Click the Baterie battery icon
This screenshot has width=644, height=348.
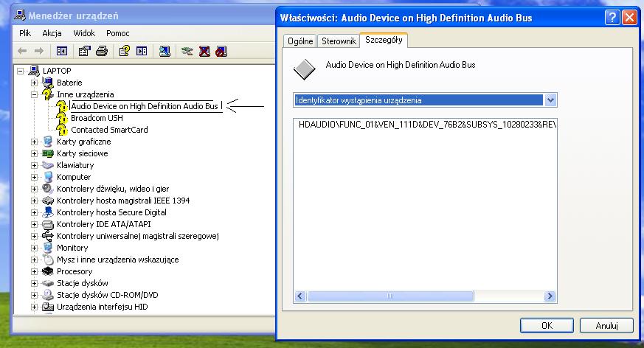[48, 83]
